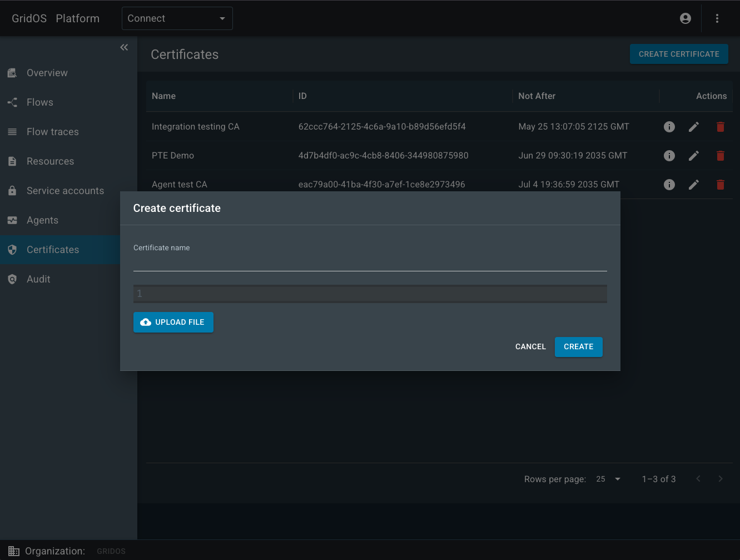Click the Service accounts lock icon
The image size is (740, 560).
(x=12, y=191)
